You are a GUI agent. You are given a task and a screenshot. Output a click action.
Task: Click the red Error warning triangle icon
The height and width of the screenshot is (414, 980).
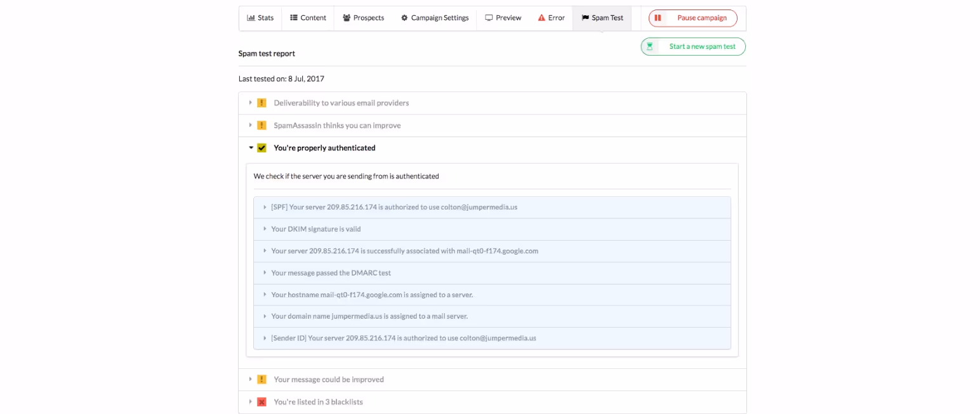[541, 18]
